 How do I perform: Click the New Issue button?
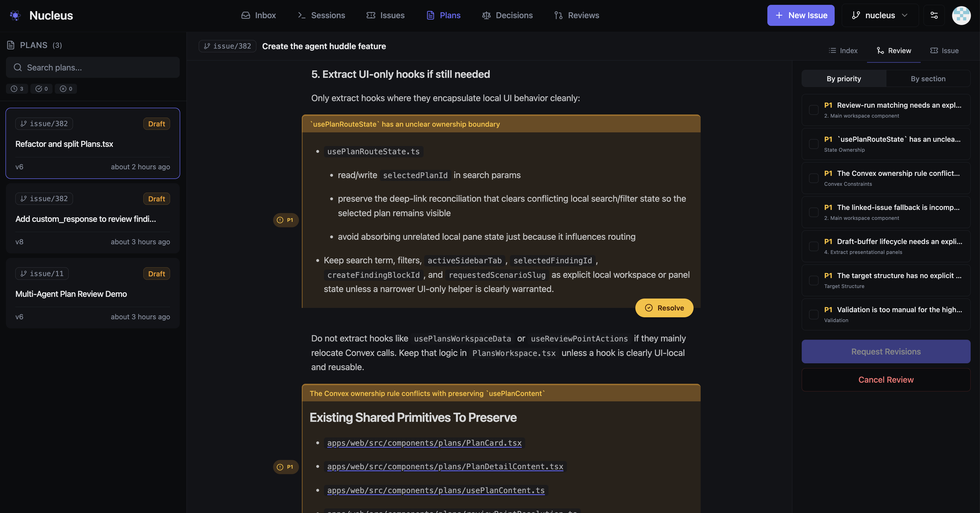800,15
